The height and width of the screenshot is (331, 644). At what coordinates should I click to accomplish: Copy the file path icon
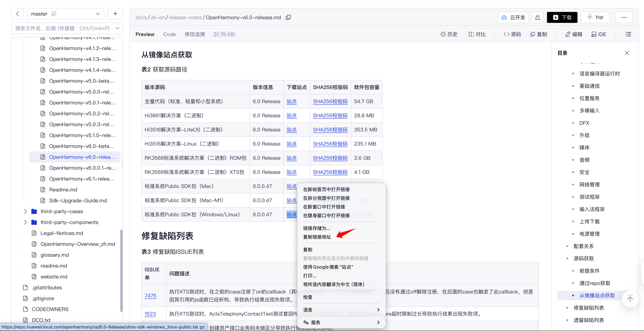click(288, 18)
